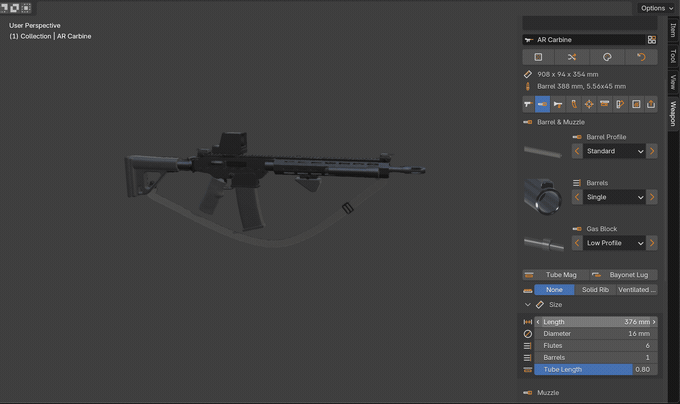Click the Length distance icon
Image resolution: width=680 pixels, height=404 pixels.
pos(528,322)
